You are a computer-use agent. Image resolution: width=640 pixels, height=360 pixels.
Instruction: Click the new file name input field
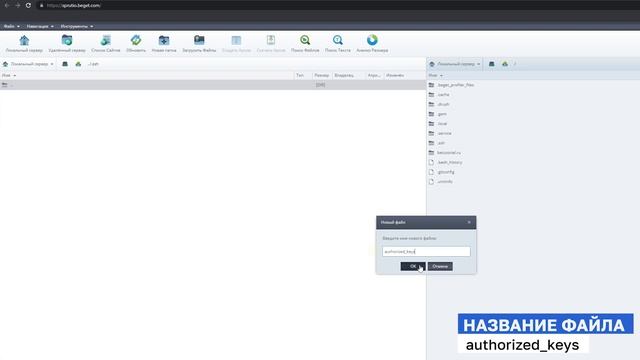click(426, 251)
